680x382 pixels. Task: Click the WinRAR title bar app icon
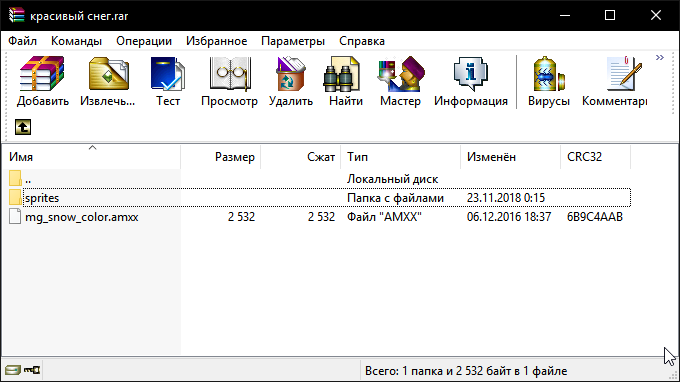click(x=16, y=15)
